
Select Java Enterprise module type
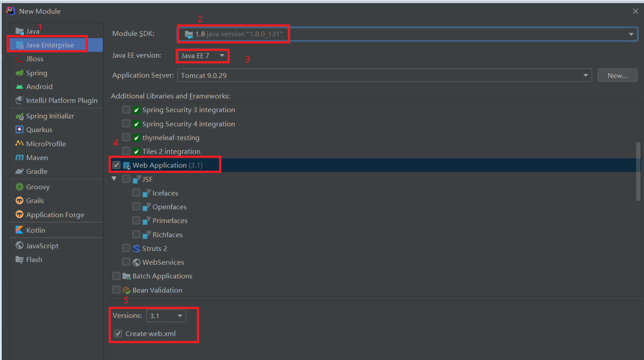(x=56, y=45)
